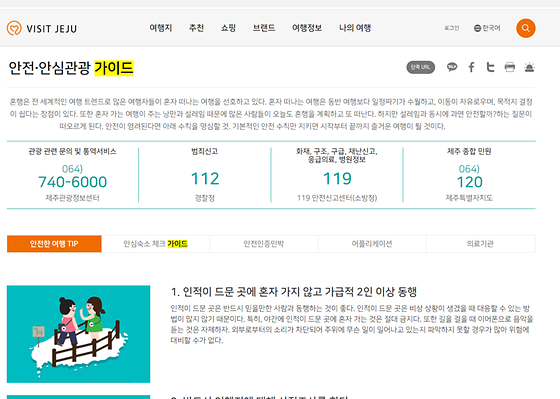Click the 120 Jeju civil service number
The width and height of the screenshot is (560, 399).
pyautogui.click(x=470, y=182)
